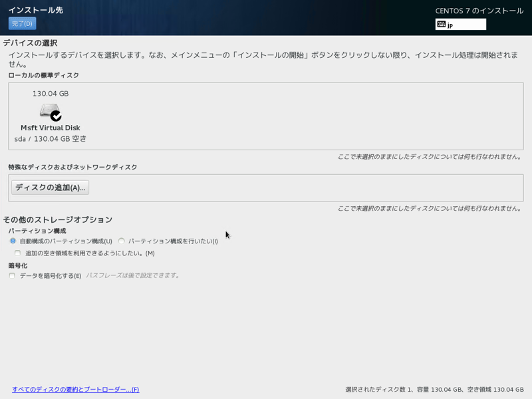Click the sda / 130.04 GB 空き text

click(x=51, y=138)
